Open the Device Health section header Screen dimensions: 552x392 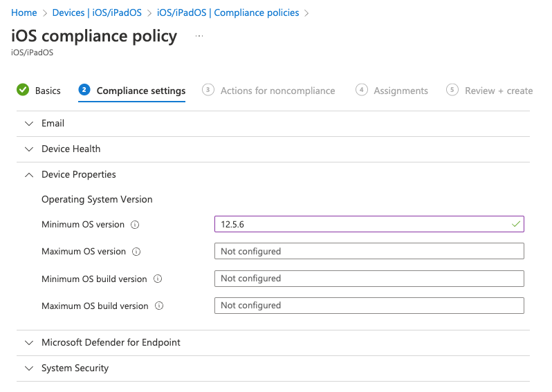pyautogui.click(x=273, y=149)
